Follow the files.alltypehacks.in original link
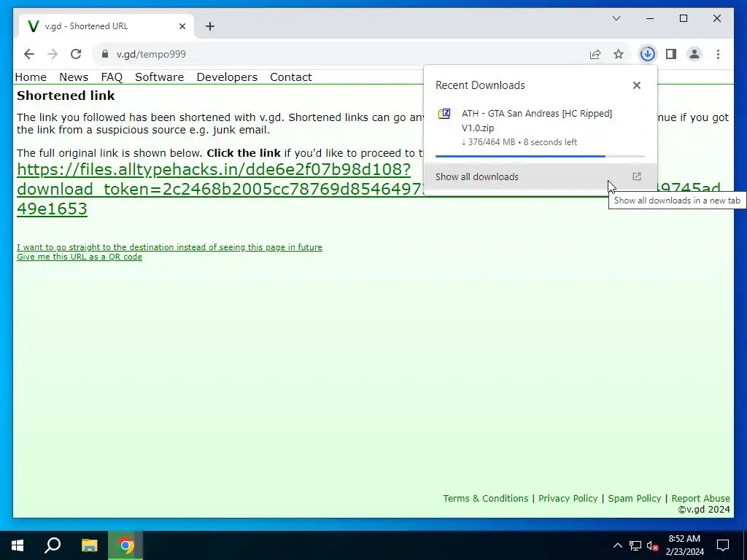Image resolution: width=747 pixels, height=560 pixels. (x=214, y=169)
